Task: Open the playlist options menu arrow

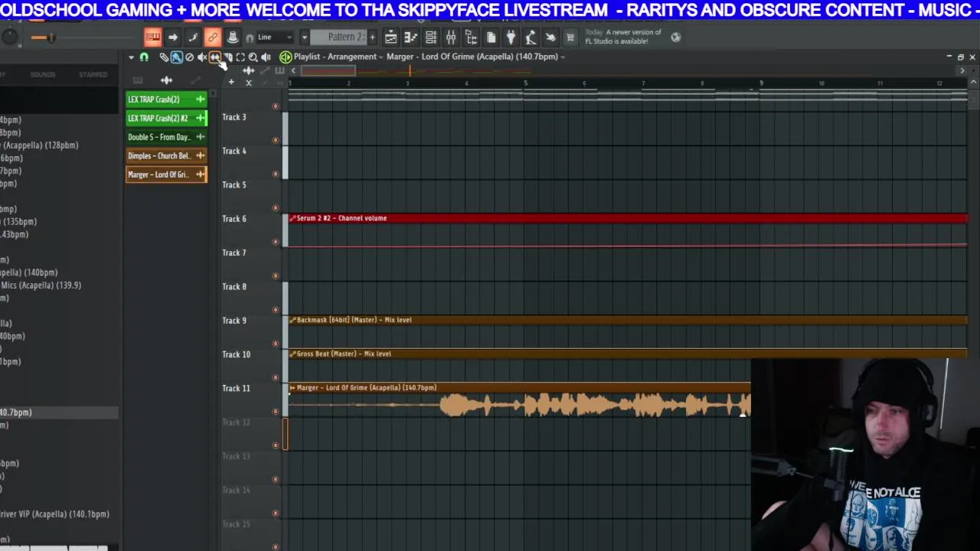Action: tap(132, 57)
